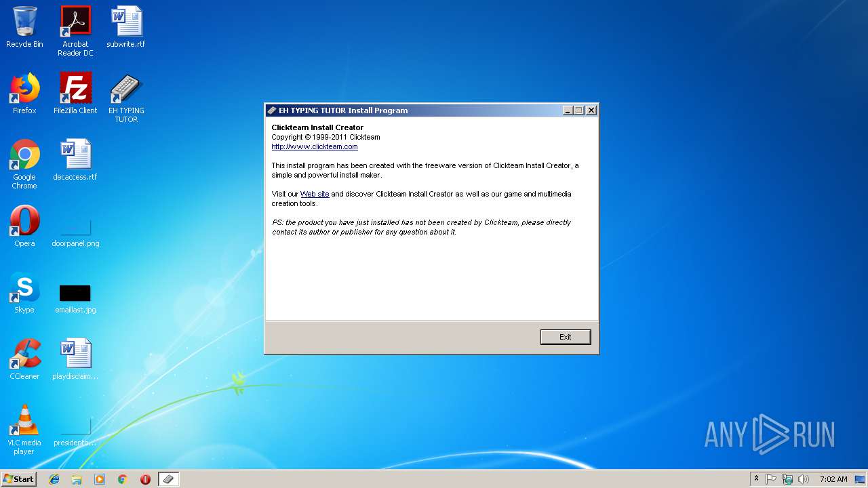Select the playdisclaim document icon
The height and width of the screenshot is (488, 868).
(75, 359)
